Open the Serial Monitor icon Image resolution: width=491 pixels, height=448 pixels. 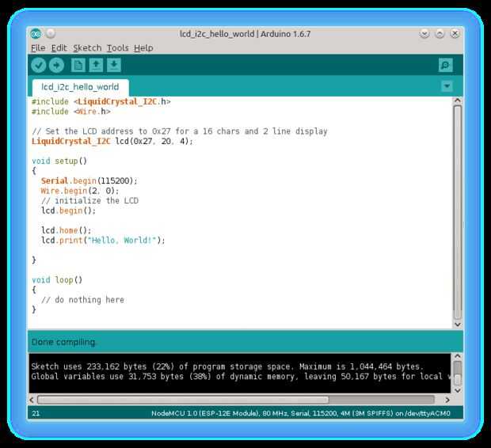point(445,65)
